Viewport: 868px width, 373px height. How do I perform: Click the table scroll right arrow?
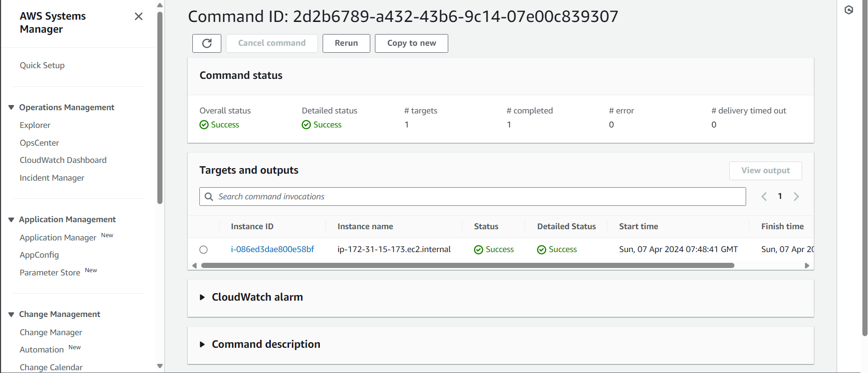click(807, 266)
